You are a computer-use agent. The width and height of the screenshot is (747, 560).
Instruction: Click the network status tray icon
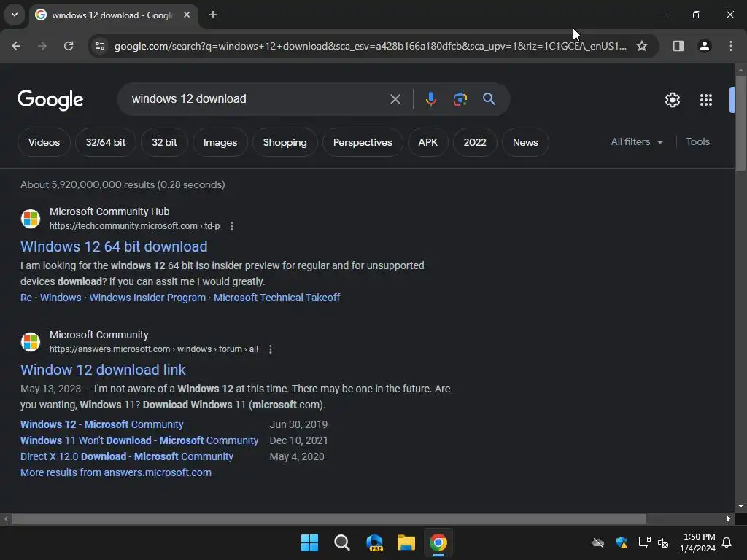644,542
